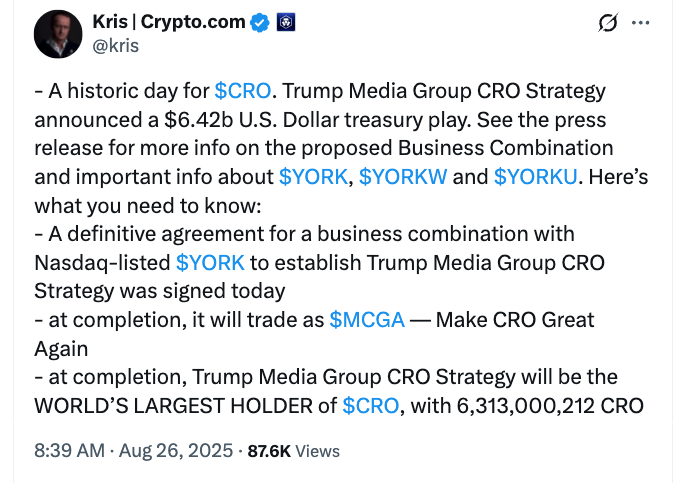Click the display name Kris | Crypto.com
The image size is (690, 495).
[169, 22]
